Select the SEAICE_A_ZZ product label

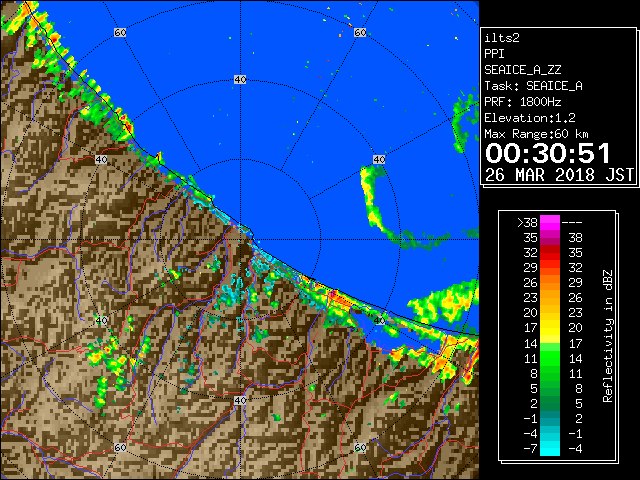coord(523,70)
